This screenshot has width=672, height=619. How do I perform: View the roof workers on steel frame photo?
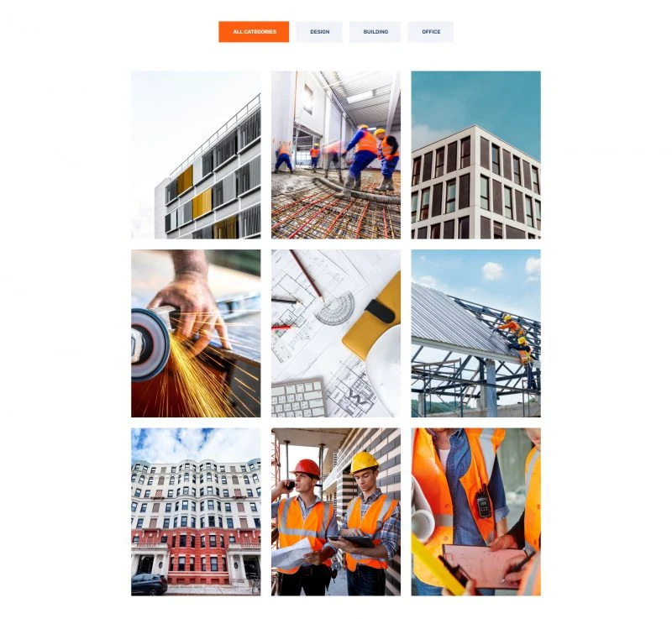point(475,333)
